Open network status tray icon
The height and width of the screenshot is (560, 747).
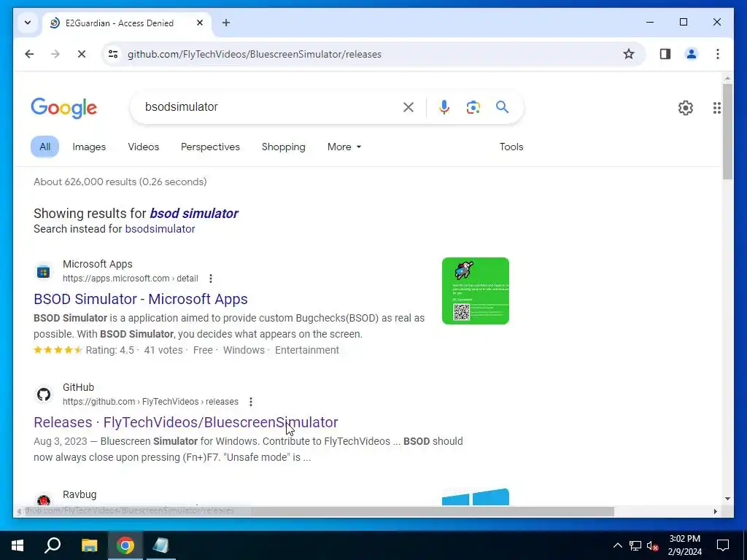point(635,545)
